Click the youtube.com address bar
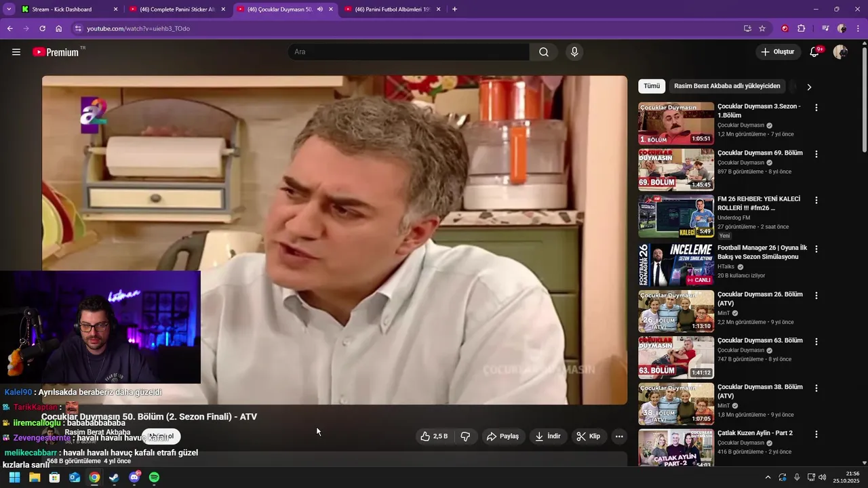Viewport: 868px width, 488px height. click(x=407, y=28)
